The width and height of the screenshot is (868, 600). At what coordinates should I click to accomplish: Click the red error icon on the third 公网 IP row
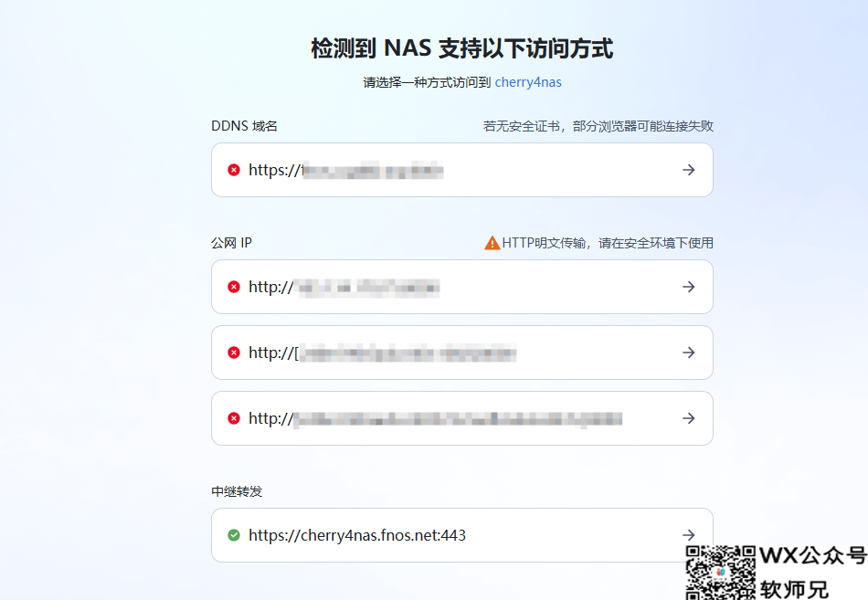click(x=234, y=418)
